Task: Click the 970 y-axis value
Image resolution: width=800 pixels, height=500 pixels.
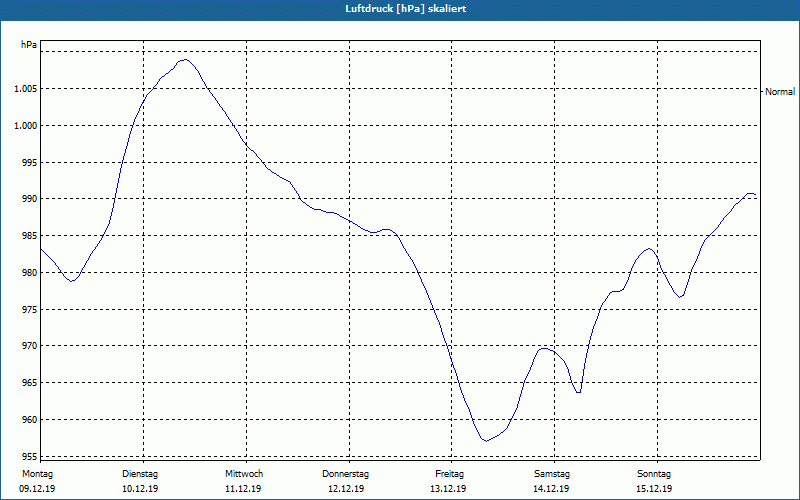Action: click(x=30, y=346)
